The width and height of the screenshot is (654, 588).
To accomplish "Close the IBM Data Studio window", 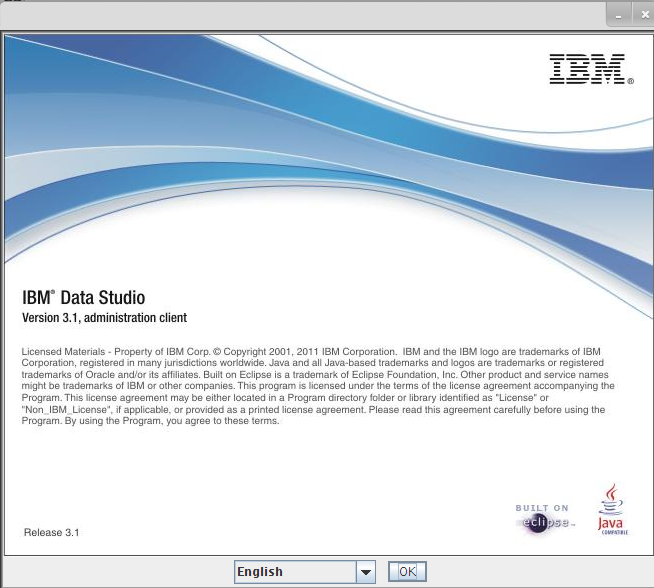I will (644, 15).
